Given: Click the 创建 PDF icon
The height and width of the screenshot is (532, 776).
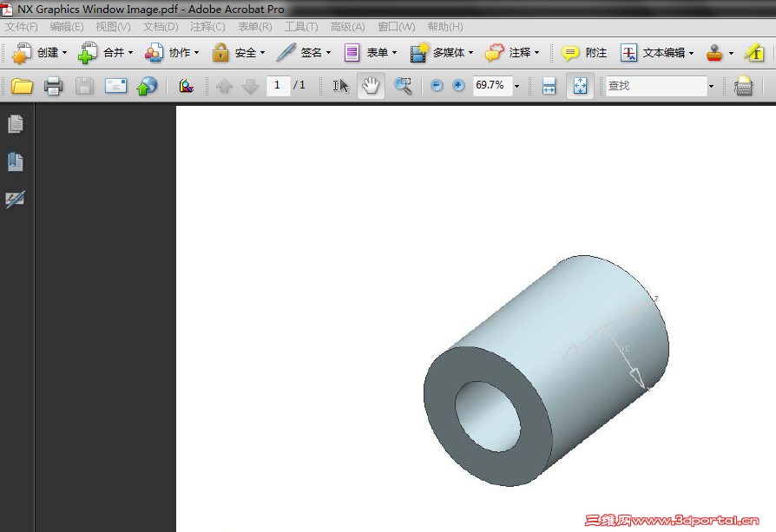Looking at the screenshot, I should (21, 53).
